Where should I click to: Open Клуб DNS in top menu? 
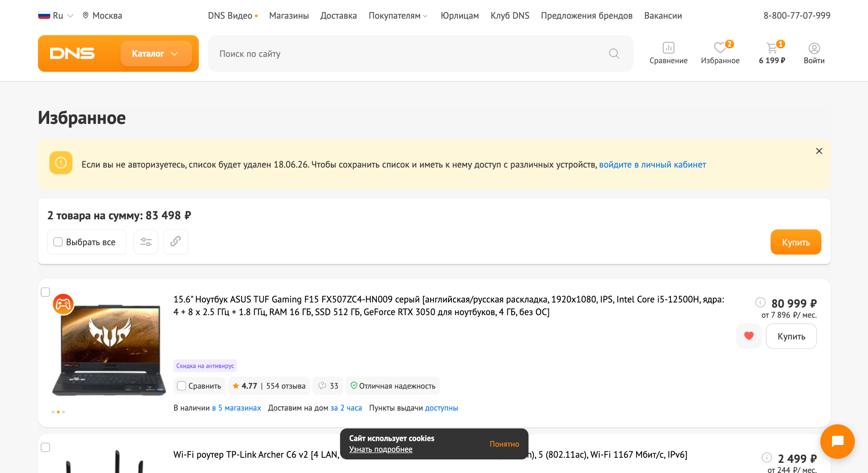510,16
